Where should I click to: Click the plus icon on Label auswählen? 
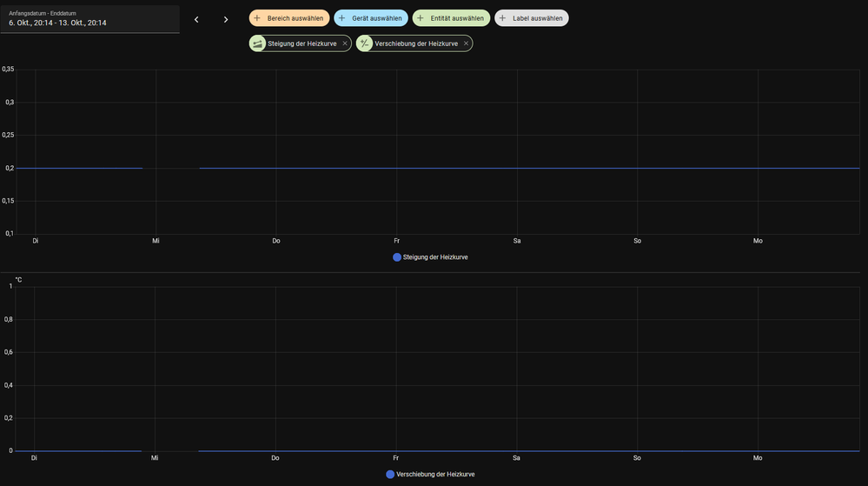(502, 18)
